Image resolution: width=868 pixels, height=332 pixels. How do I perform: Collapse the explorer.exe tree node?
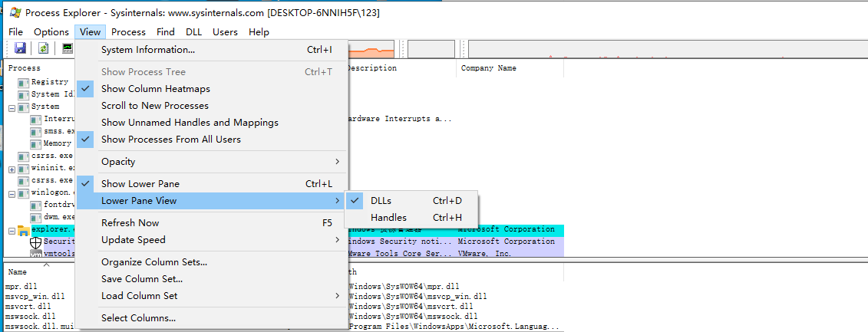12,230
